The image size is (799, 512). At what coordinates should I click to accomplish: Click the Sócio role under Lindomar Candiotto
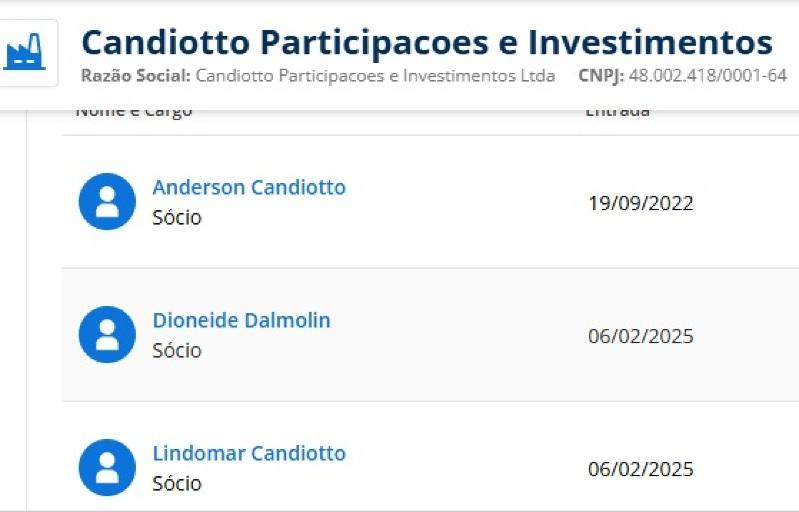pyautogui.click(x=177, y=483)
